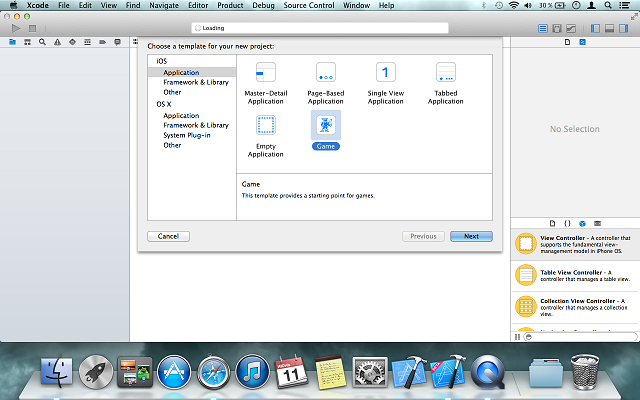Click the Previous button
The image size is (640, 400).
[423, 236]
